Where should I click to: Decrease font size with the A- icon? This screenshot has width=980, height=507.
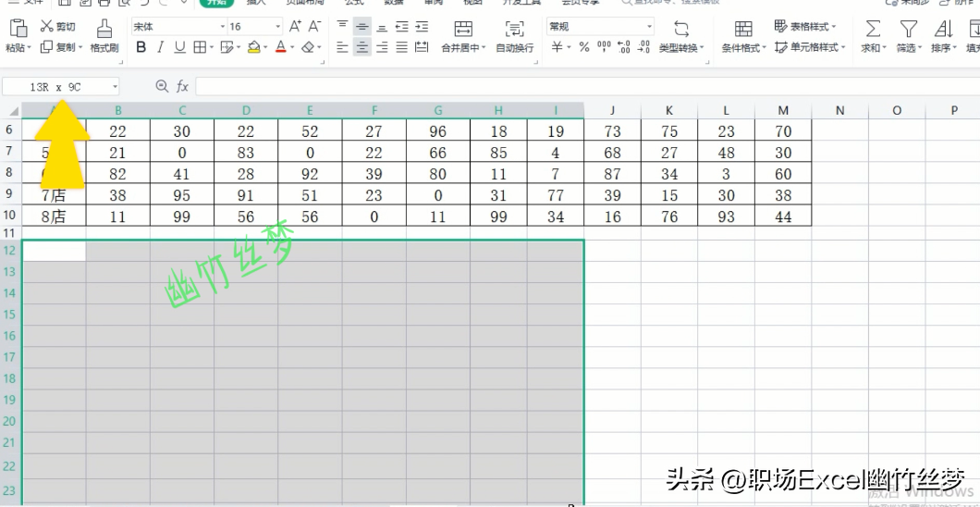click(x=314, y=26)
